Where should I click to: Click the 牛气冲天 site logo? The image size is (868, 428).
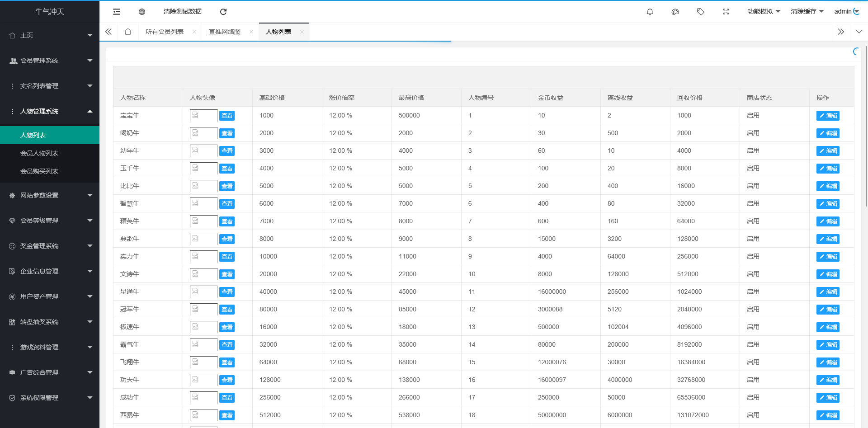tap(50, 12)
